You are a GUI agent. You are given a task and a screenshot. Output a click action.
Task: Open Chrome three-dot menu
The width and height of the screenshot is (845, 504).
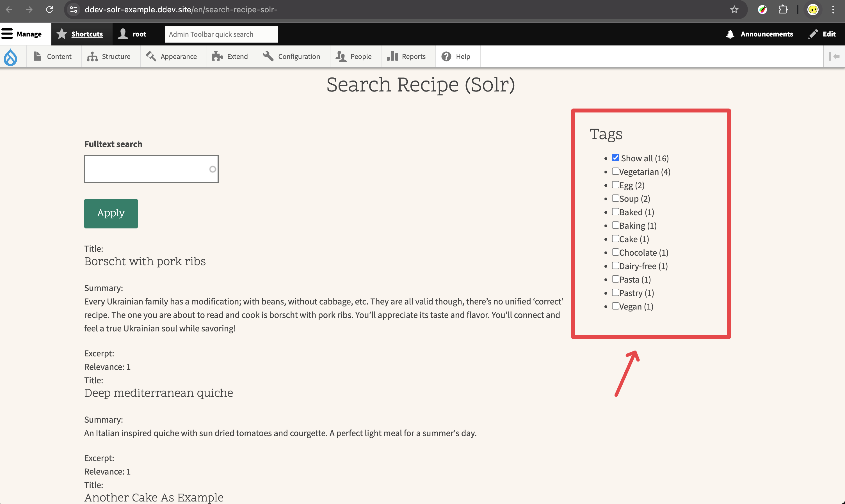pyautogui.click(x=833, y=10)
